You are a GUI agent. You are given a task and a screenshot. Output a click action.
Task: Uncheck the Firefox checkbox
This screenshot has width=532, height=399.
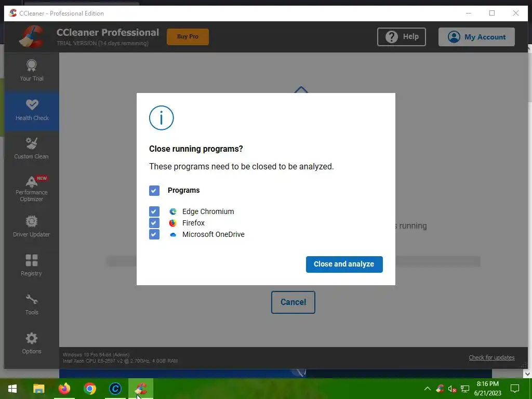(154, 223)
